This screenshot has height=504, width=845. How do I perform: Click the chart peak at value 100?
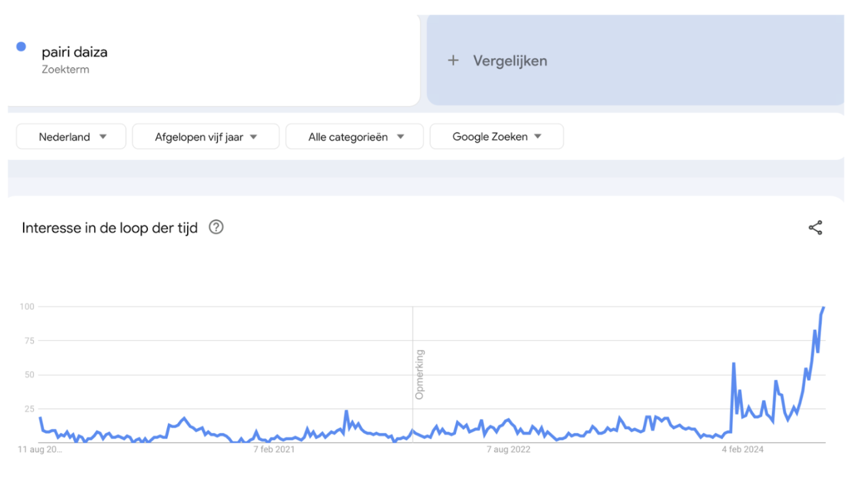(x=824, y=307)
